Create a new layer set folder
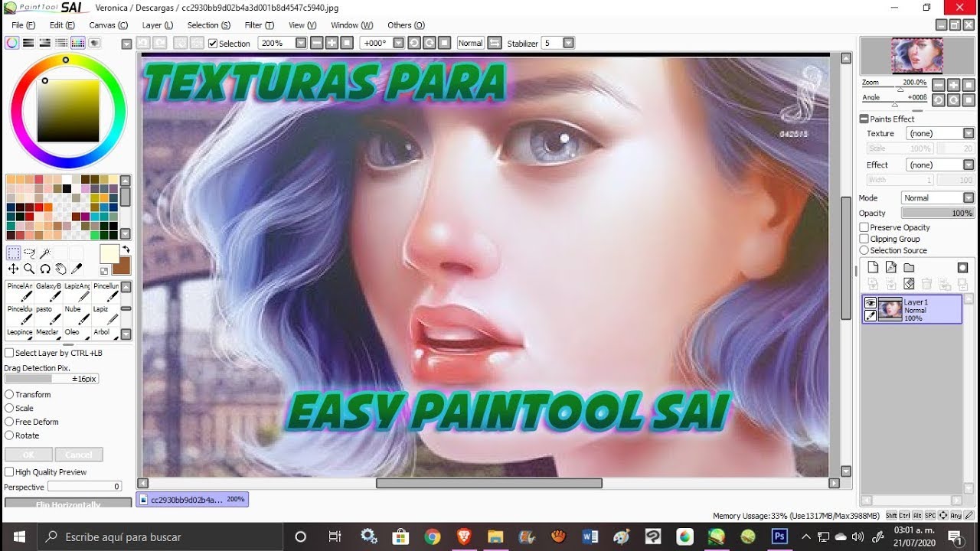 click(909, 267)
